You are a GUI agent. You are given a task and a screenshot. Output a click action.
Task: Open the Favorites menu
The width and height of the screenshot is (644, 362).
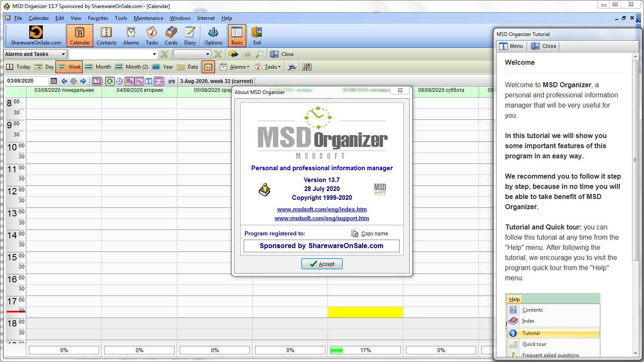point(98,18)
